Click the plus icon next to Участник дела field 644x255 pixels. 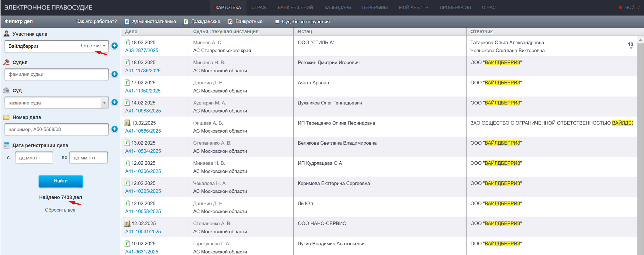(114, 46)
